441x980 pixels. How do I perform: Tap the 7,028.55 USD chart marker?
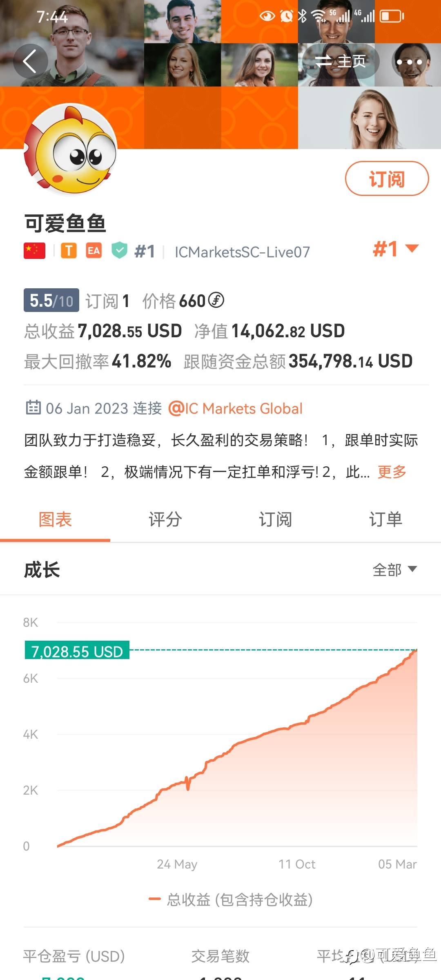tap(77, 650)
